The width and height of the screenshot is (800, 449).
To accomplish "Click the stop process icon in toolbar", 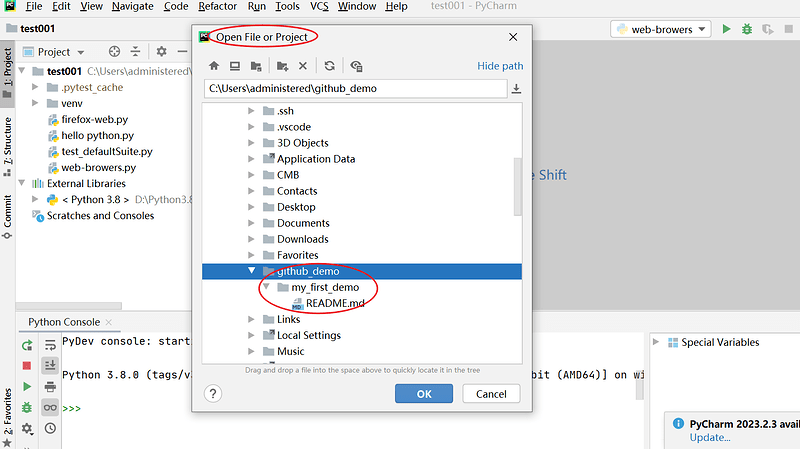I will (789, 29).
